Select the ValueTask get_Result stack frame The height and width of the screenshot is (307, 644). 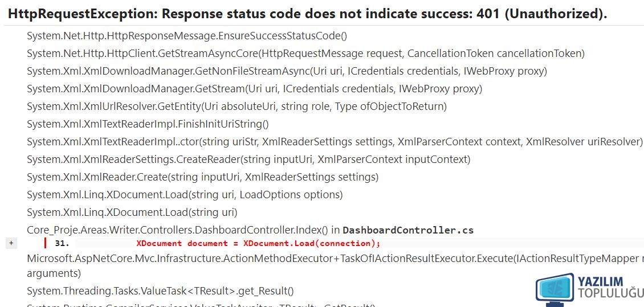161,292
